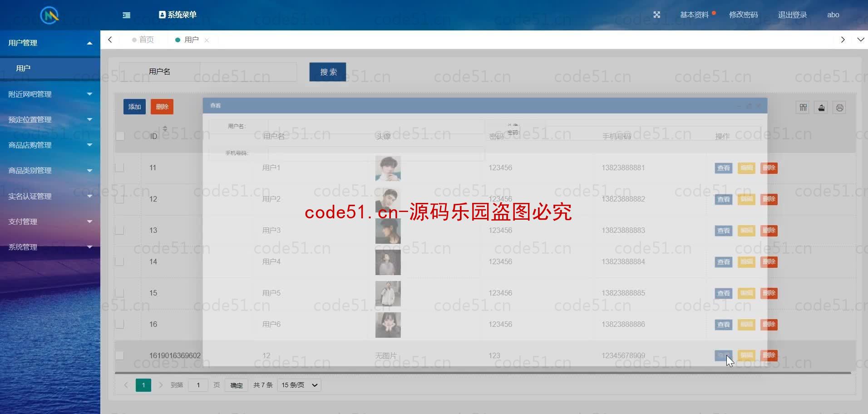This screenshot has height=414, width=868.
Task: Switch to the 用户 tab
Action: pos(187,39)
